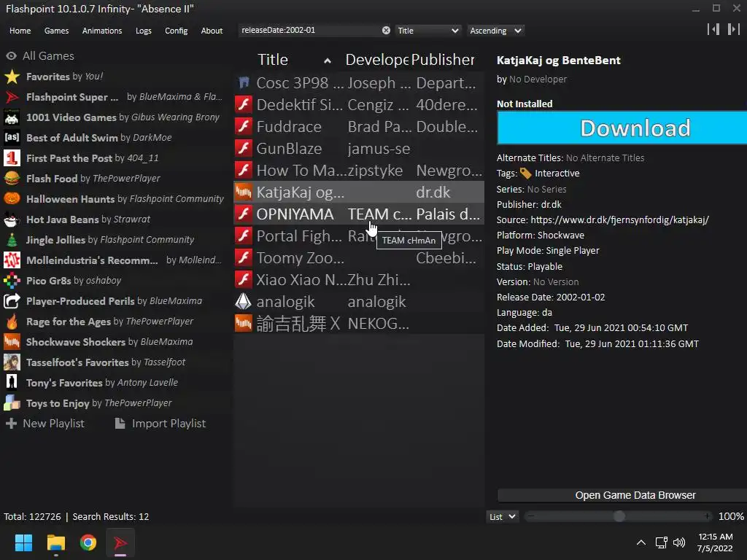Click the analogik game platform icon
Image resolution: width=747 pixels, height=560 pixels.
(x=244, y=301)
